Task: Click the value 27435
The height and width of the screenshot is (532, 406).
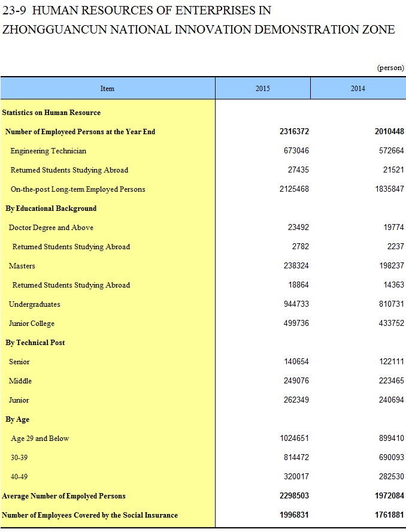Action: (298, 170)
